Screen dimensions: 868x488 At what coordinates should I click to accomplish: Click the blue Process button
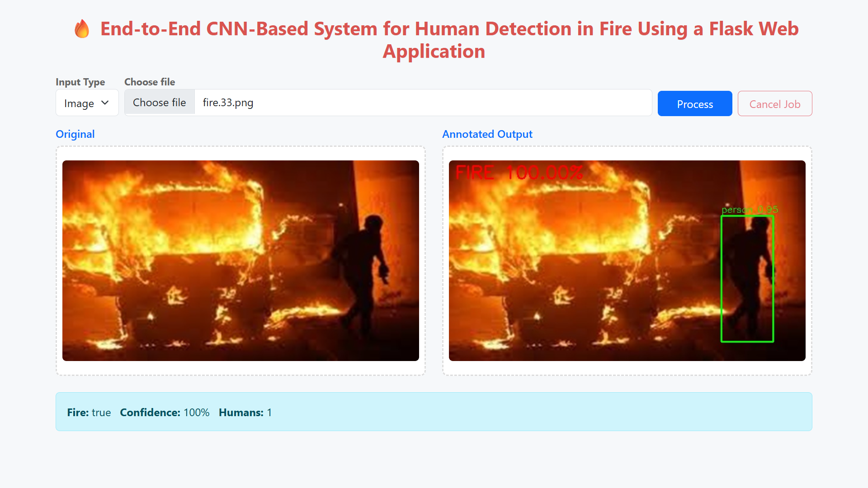click(695, 103)
